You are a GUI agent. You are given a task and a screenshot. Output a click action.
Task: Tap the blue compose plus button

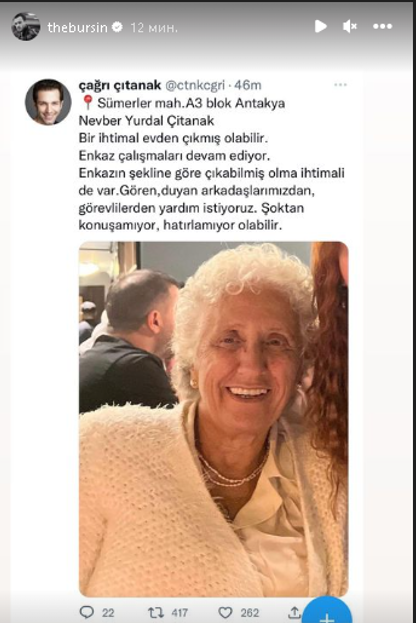[x=327, y=611]
